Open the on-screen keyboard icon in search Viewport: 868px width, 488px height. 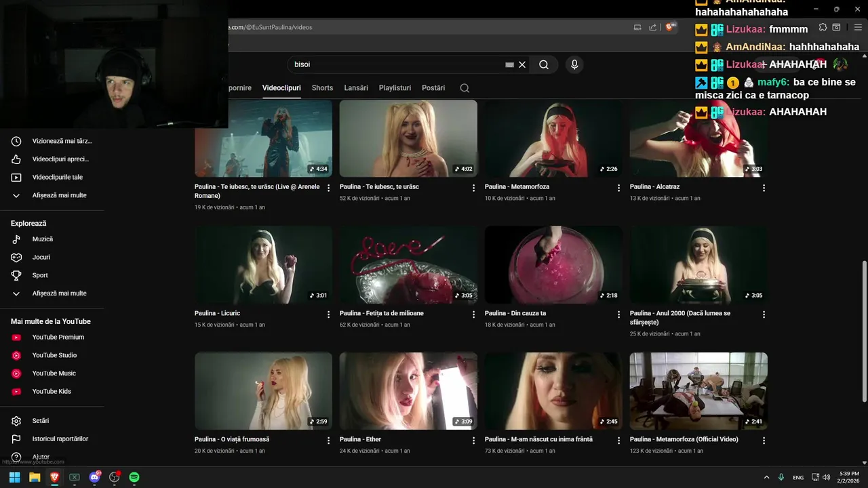509,64
